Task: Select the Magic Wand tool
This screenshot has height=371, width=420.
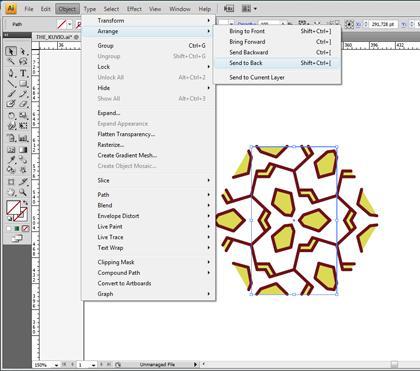Action: (x=11, y=62)
